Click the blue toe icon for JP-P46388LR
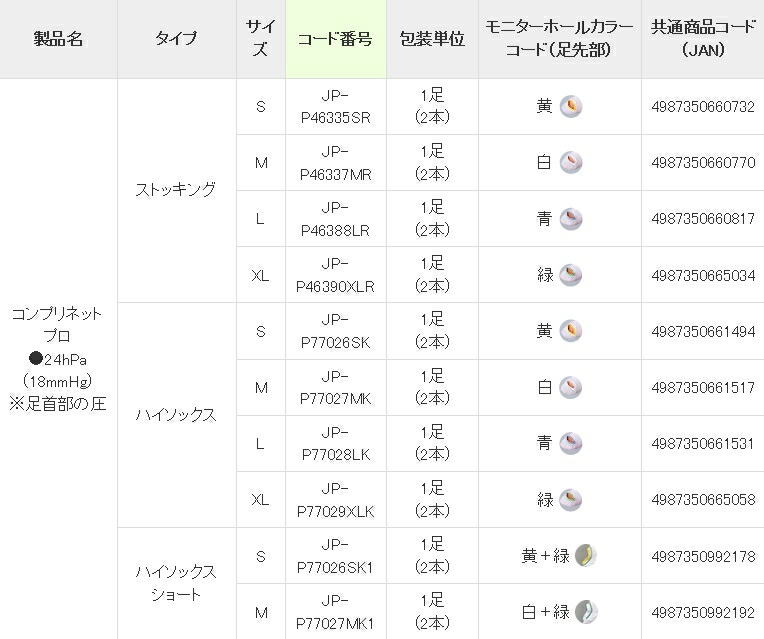This screenshot has height=639, width=764. (x=571, y=219)
